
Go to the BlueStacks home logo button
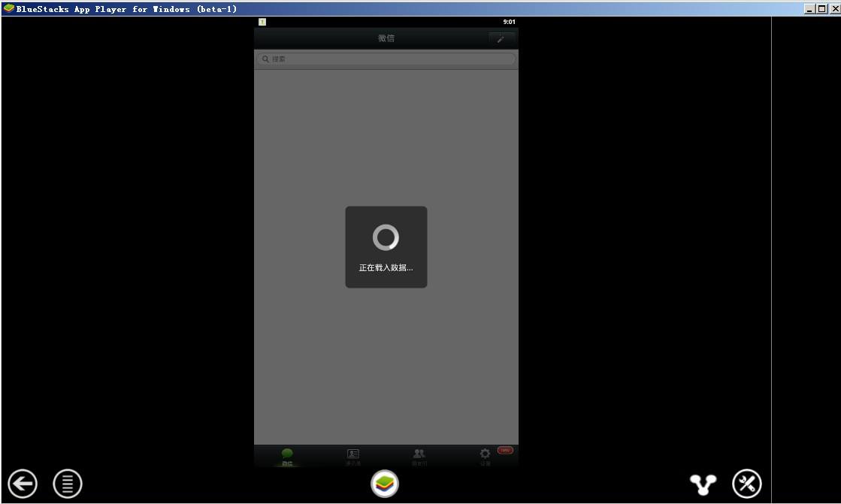pyautogui.click(x=385, y=484)
